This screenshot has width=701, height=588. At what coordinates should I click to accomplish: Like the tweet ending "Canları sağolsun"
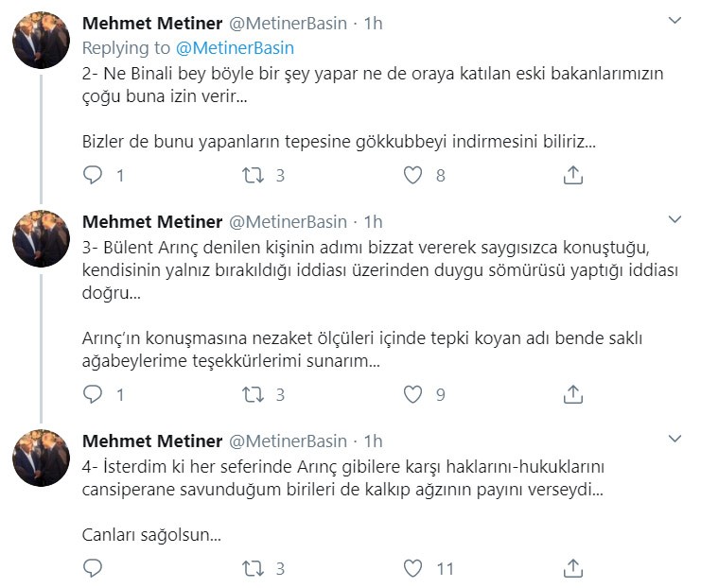pos(412,568)
